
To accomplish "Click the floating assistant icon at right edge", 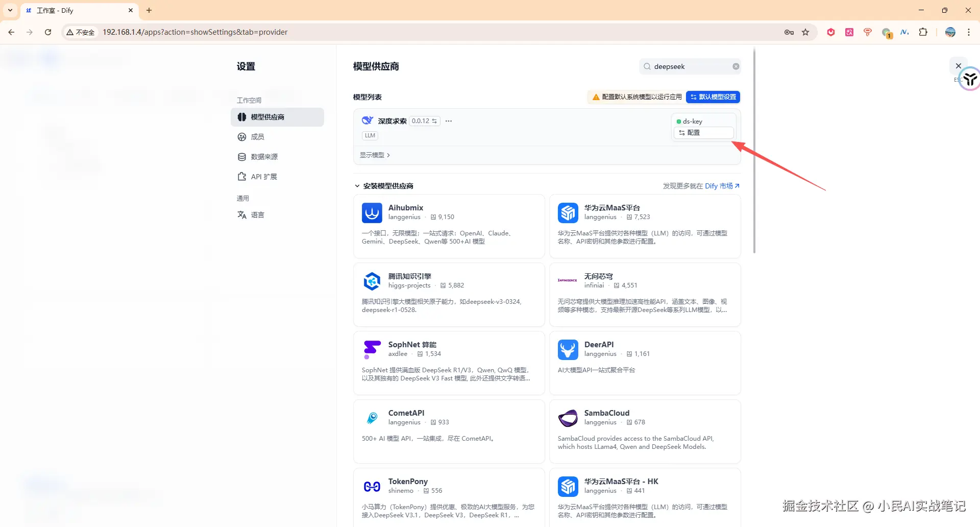I will point(969,79).
